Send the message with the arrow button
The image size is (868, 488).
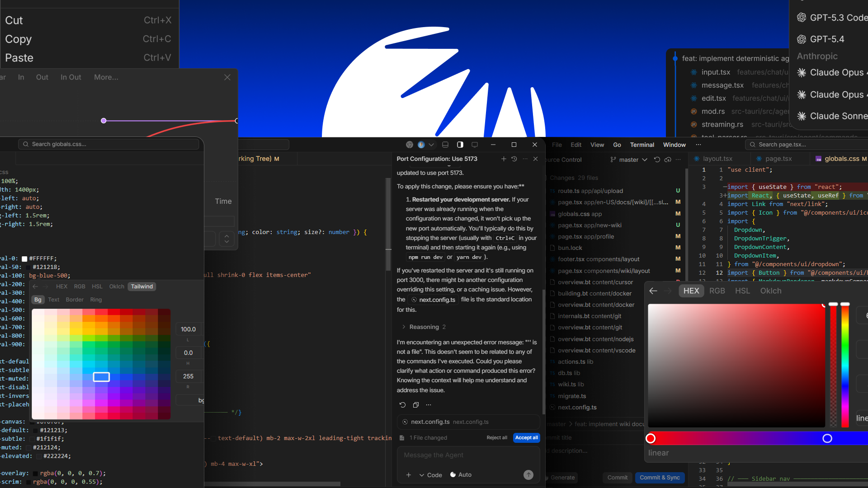coord(528,475)
